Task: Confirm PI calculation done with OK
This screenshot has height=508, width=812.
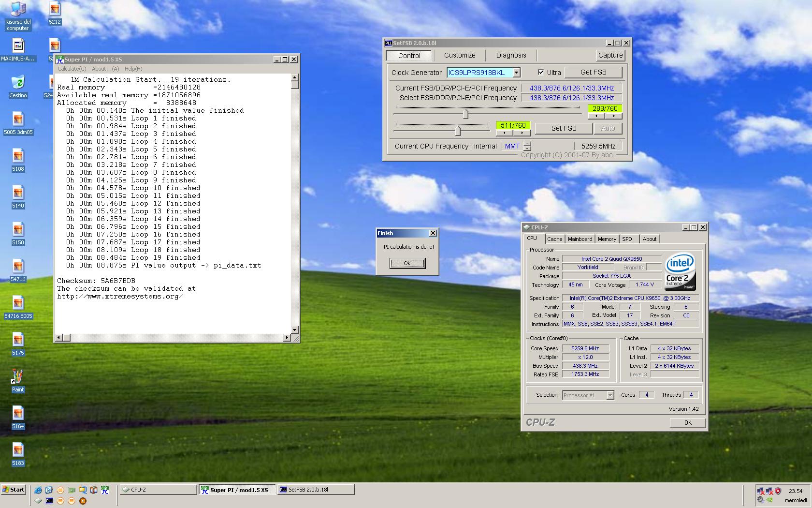Action: [407, 263]
